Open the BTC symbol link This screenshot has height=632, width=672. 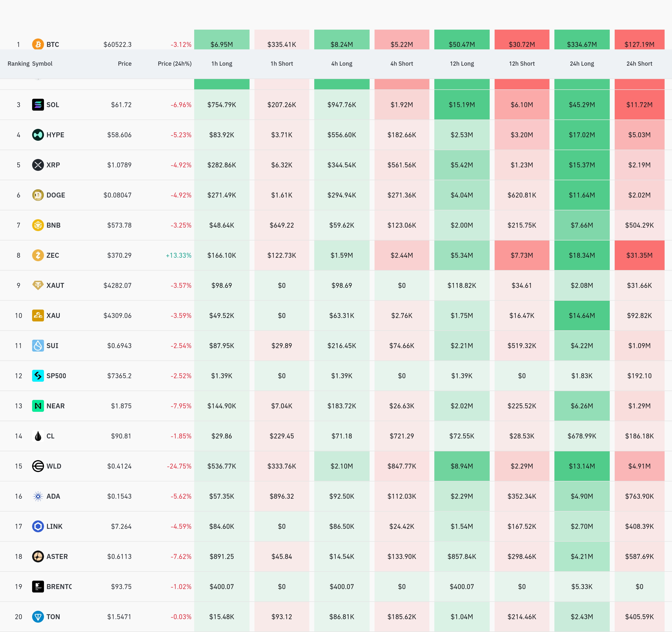pyautogui.click(x=53, y=45)
